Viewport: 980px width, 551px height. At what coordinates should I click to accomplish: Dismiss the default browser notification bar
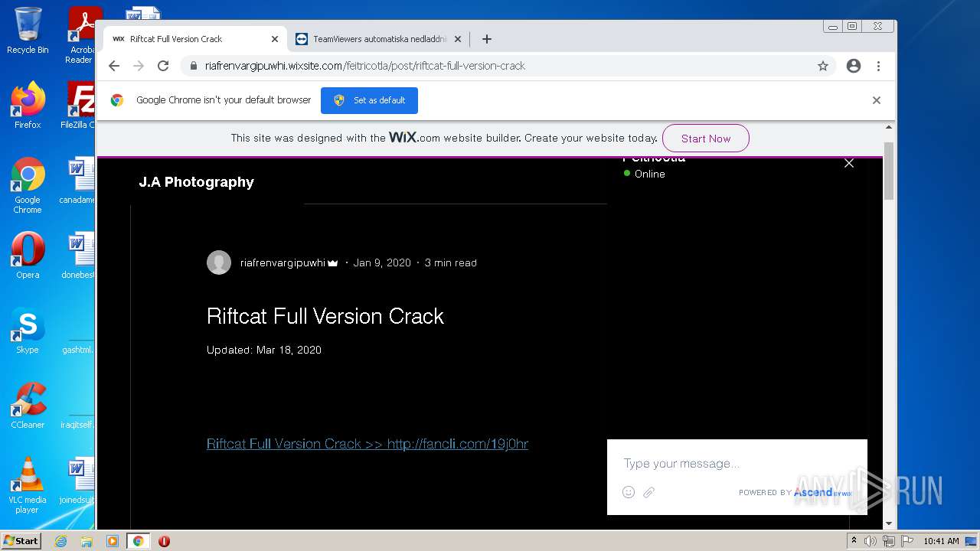click(877, 100)
